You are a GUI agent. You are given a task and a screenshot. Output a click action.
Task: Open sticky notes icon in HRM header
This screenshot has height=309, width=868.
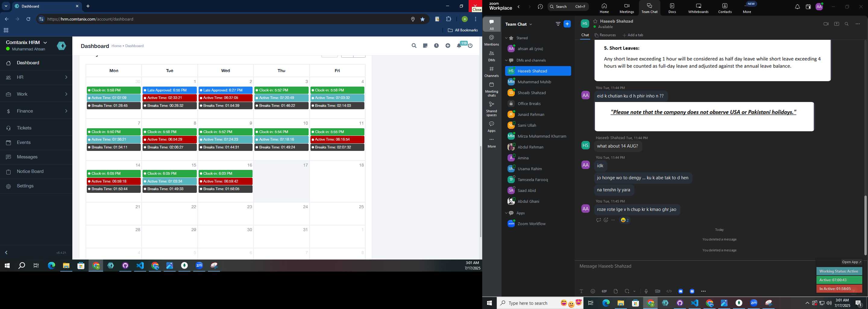coord(425,46)
